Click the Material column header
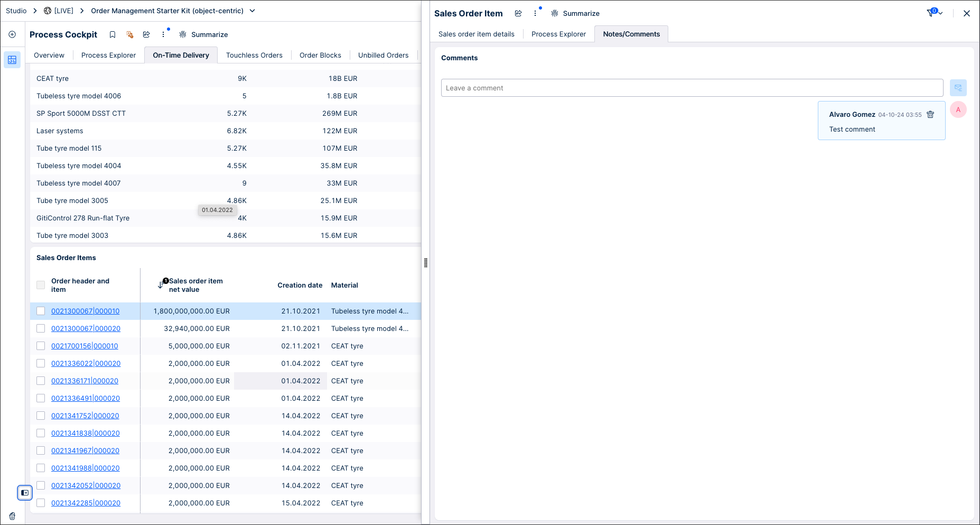The image size is (980, 525). [344, 285]
